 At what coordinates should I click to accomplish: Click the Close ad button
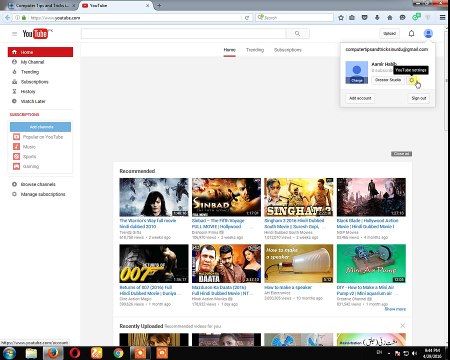click(x=401, y=154)
